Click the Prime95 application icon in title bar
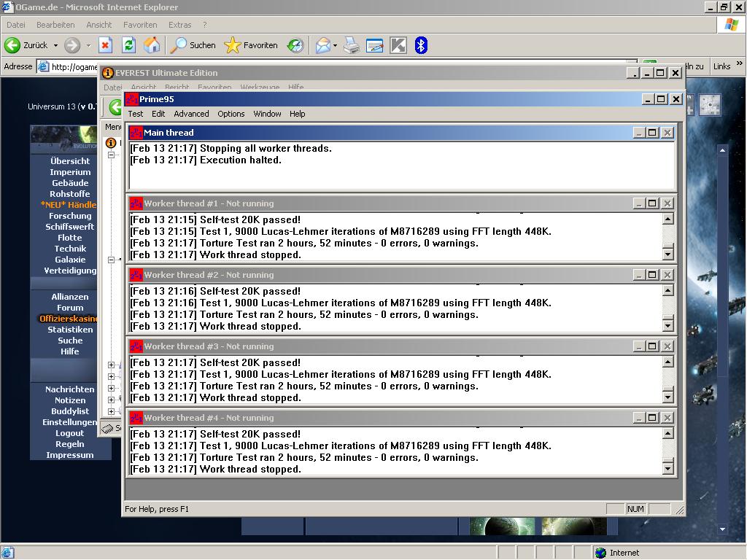The width and height of the screenshot is (747, 560). point(131,99)
